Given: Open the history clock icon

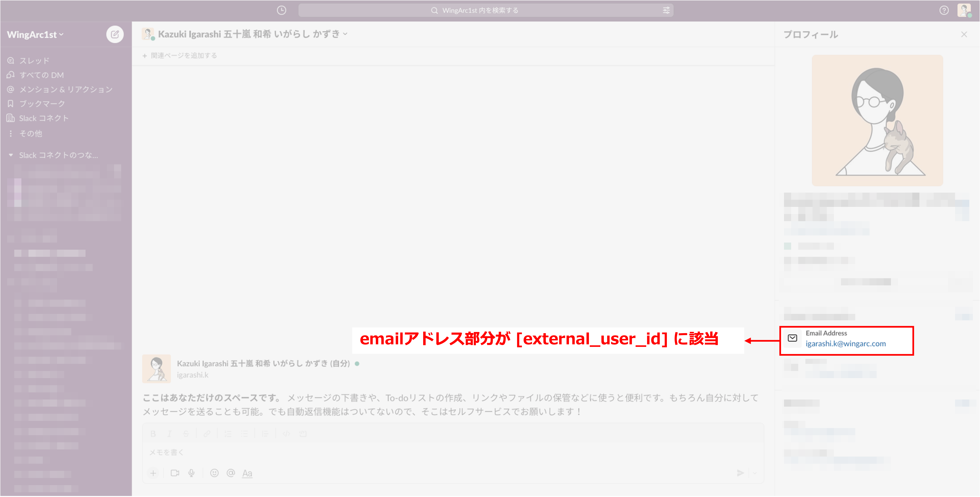Looking at the screenshot, I should (x=282, y=10).
